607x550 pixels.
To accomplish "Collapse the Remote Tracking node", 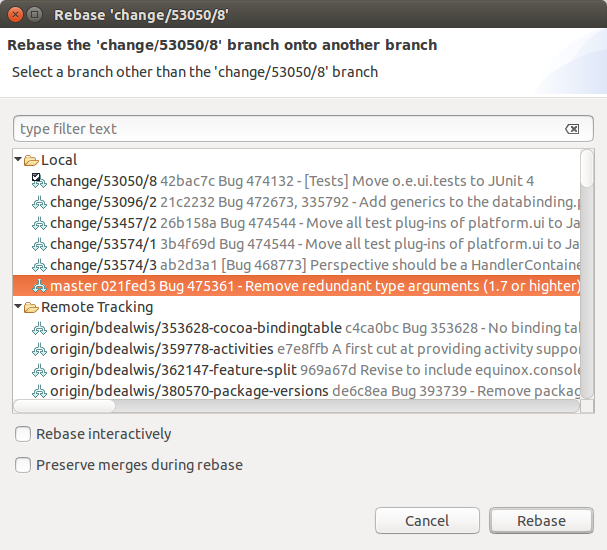I will [18, 306].
